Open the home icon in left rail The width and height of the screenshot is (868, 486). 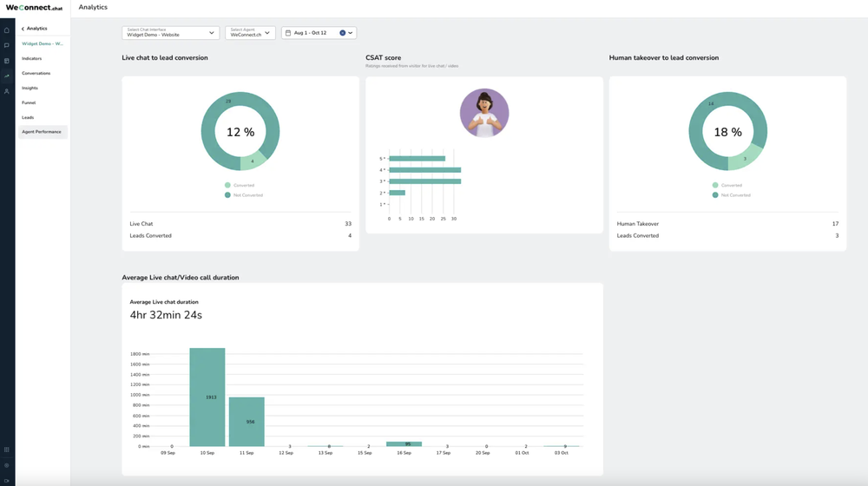point(7,30)
